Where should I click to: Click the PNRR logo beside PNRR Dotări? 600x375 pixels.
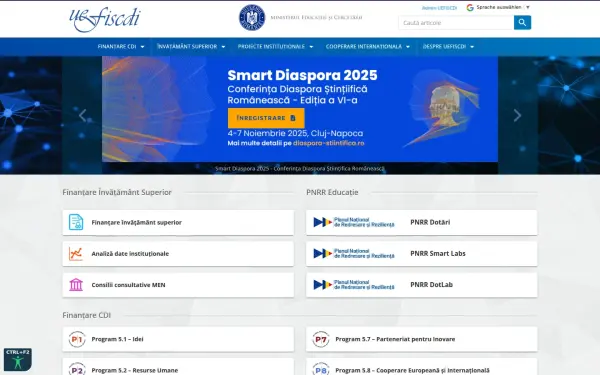click(x=354, y=222)
